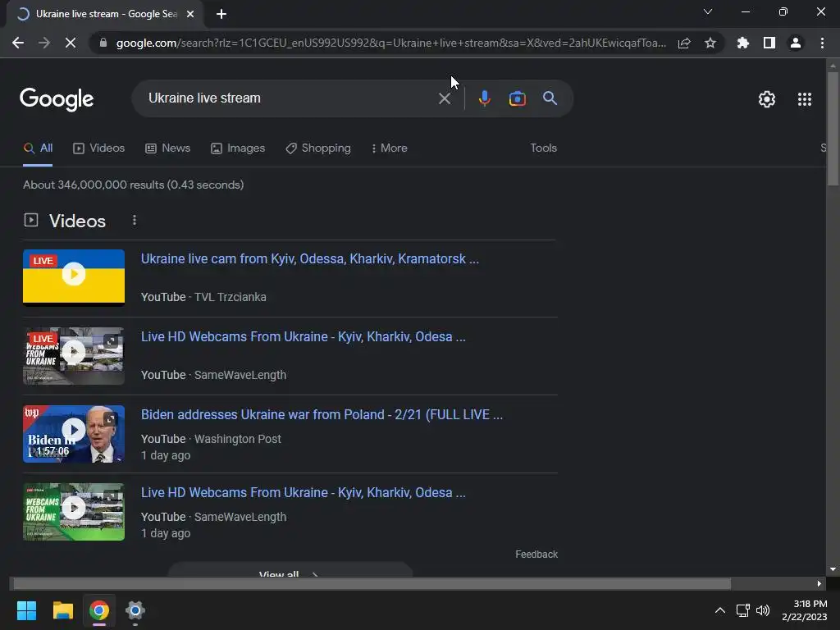Share this page via the share icon
This screenshot has width=840, height=630.
684,43
